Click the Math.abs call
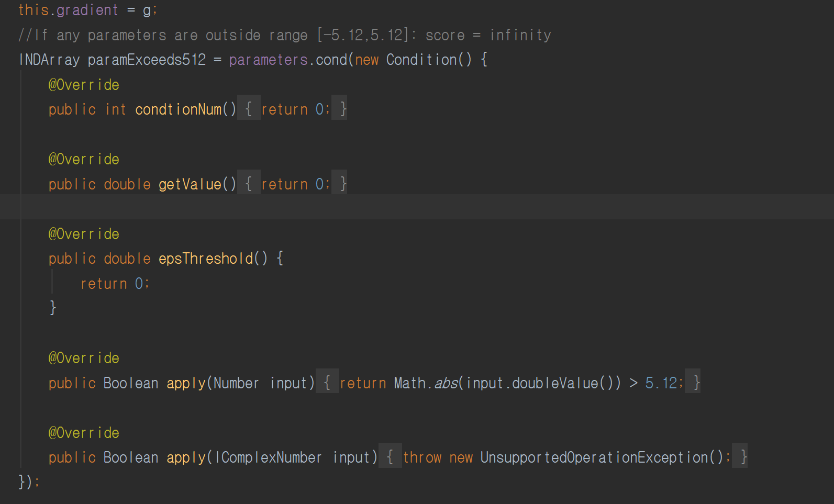This screenshot has height=504, width=834. coord(446,383)
